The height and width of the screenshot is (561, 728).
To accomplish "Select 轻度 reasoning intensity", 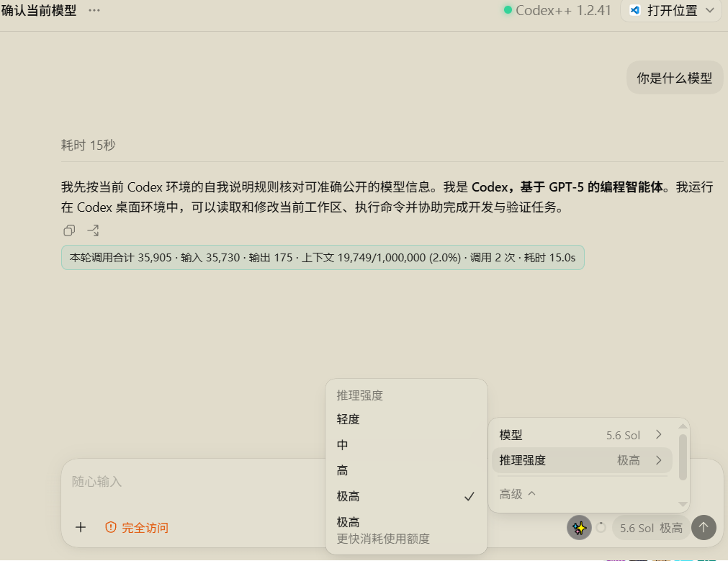I will coord(406,419).
